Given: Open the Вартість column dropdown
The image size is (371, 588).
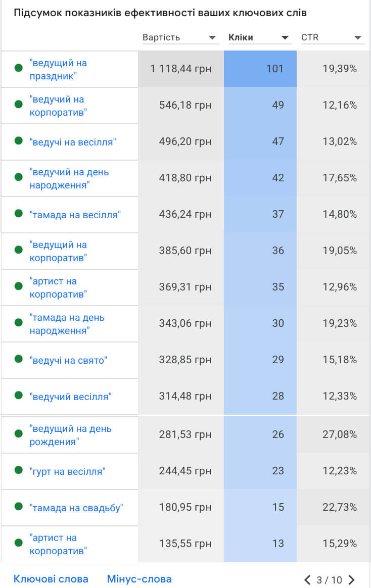Looking at the screenshot, I should coord(212,38).
